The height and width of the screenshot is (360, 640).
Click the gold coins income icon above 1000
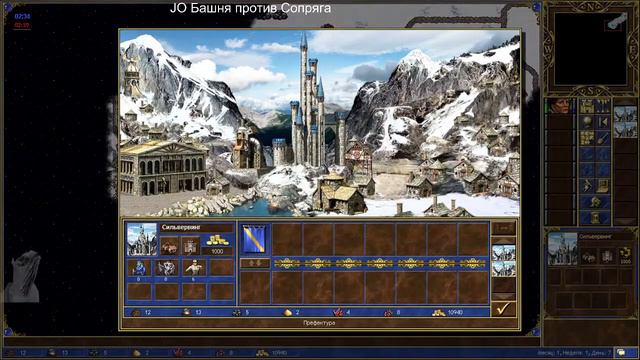(217, 240)
